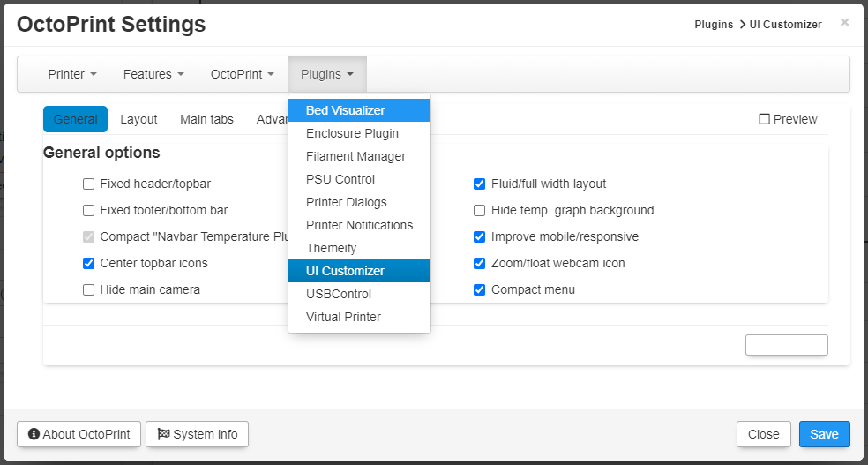Viewport: 868px width, 465px height.
Task: Uncheck Zoom/float webcam icon option
Action: pos(479,264)
